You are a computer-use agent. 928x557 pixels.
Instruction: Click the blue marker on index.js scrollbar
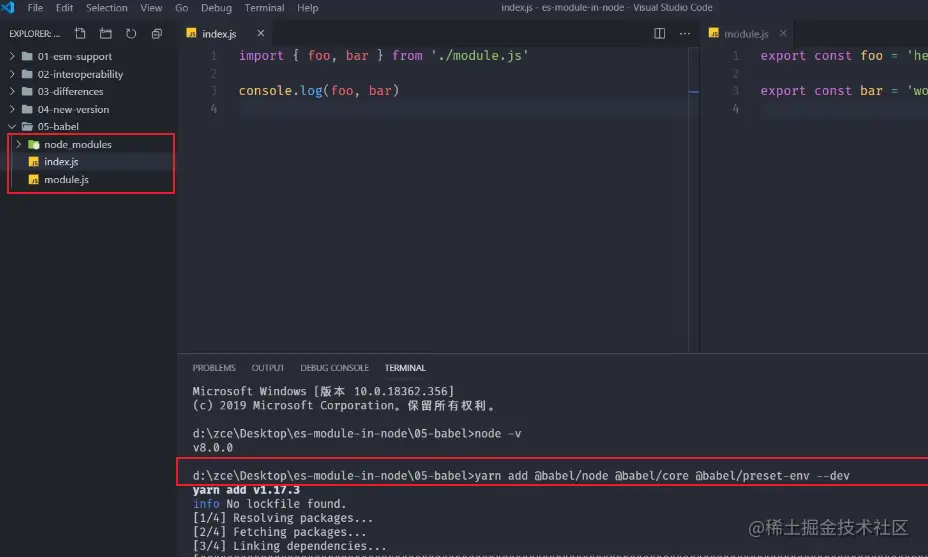coord(694,92)
